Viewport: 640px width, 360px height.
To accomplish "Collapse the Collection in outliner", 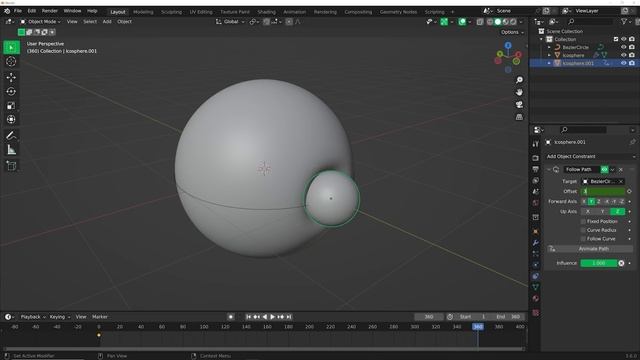I will click(542, 39).
